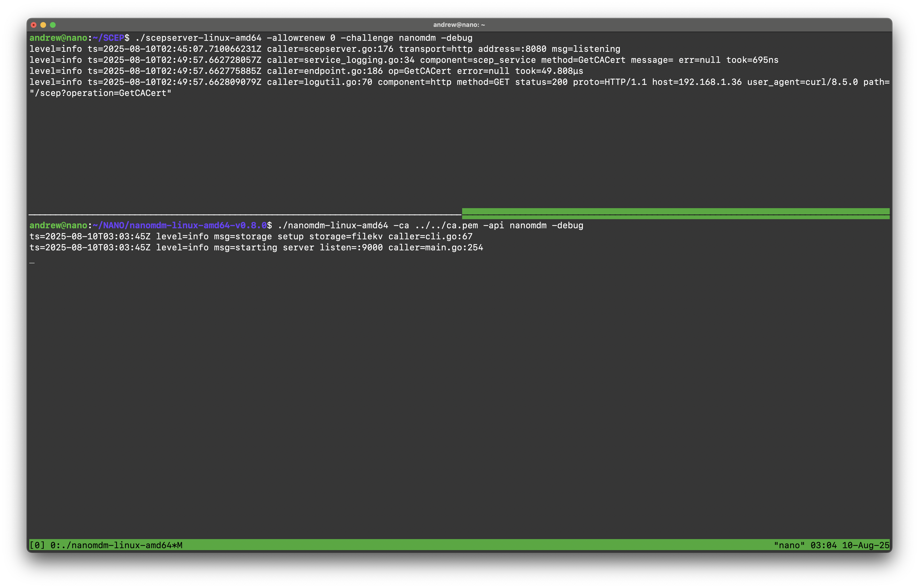Click the green fullscreen window button
Screen dimensions: 919x588
53,25
